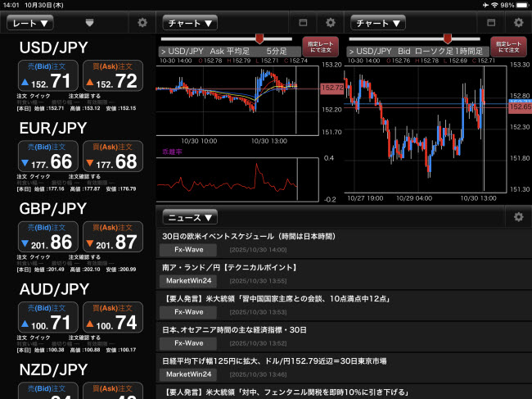Tap Fx-Wave tag dated 14:00
The image size is (532, 399).
point(188,250)
